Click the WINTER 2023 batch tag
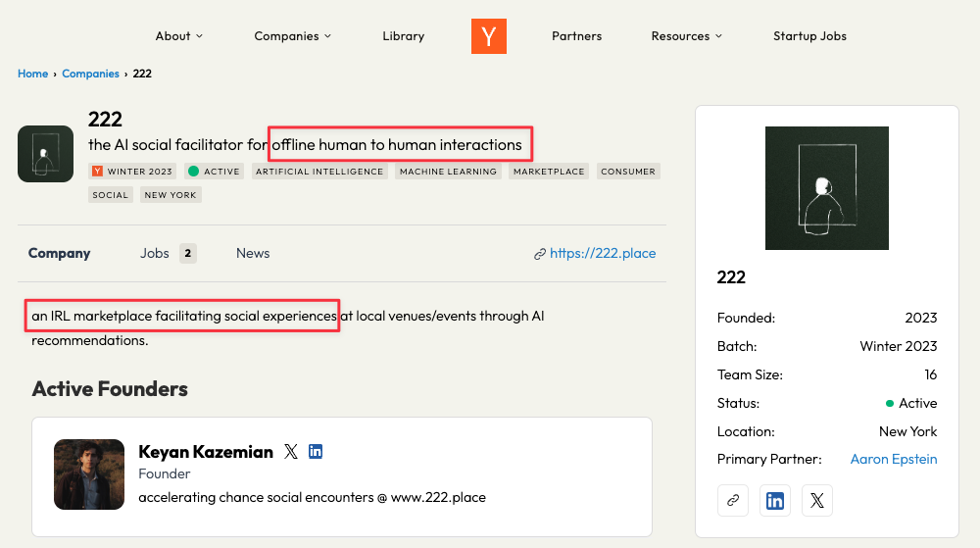The width and height of the screenshot is (980, 548). tap(132, 172)
